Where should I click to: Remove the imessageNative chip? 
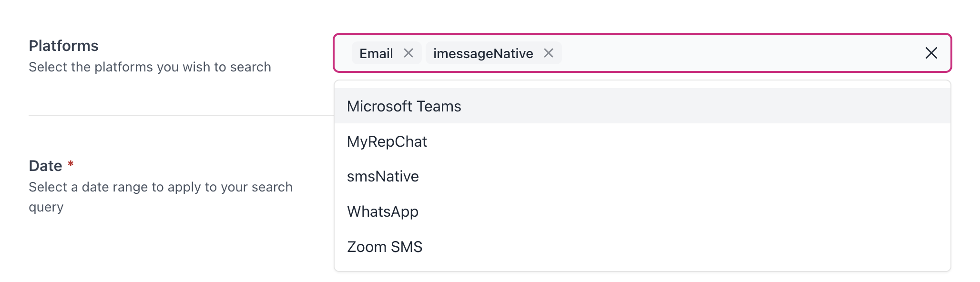[x=549, y=53]
